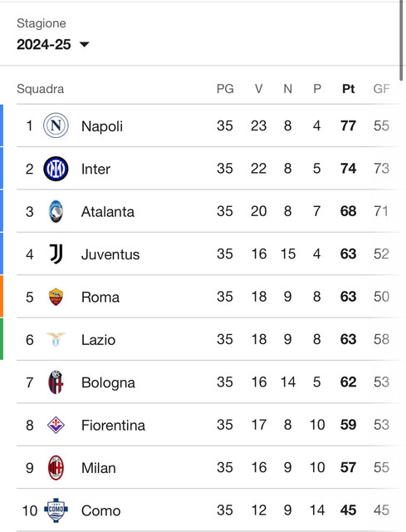Open the Napoli team name link

tap(102, 126)
